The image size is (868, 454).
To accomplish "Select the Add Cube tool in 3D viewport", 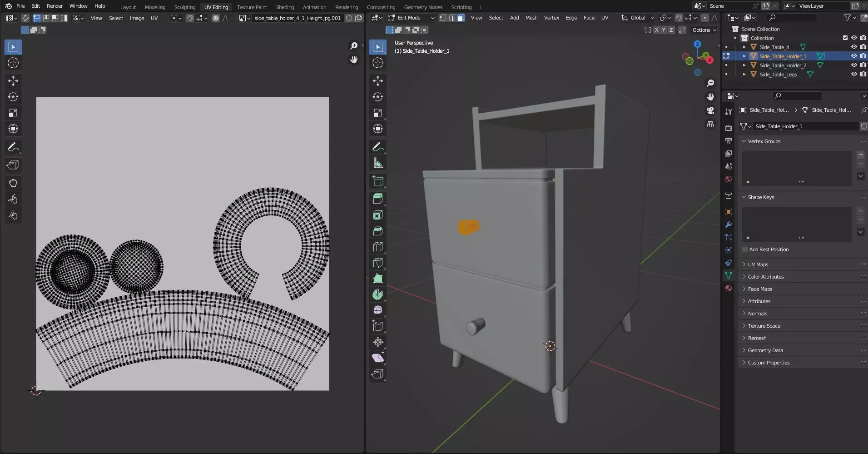I will [378, 181].
